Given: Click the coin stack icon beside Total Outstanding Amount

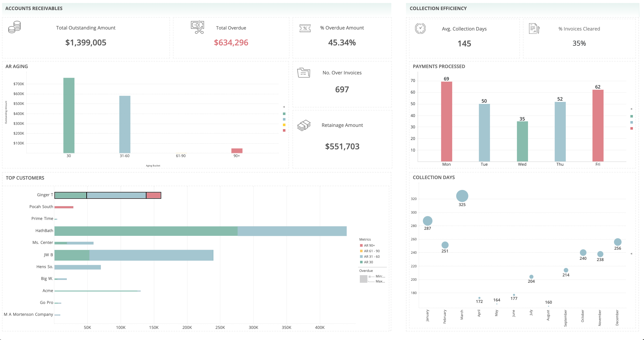Looking at the screenshot, I should 14,27.
